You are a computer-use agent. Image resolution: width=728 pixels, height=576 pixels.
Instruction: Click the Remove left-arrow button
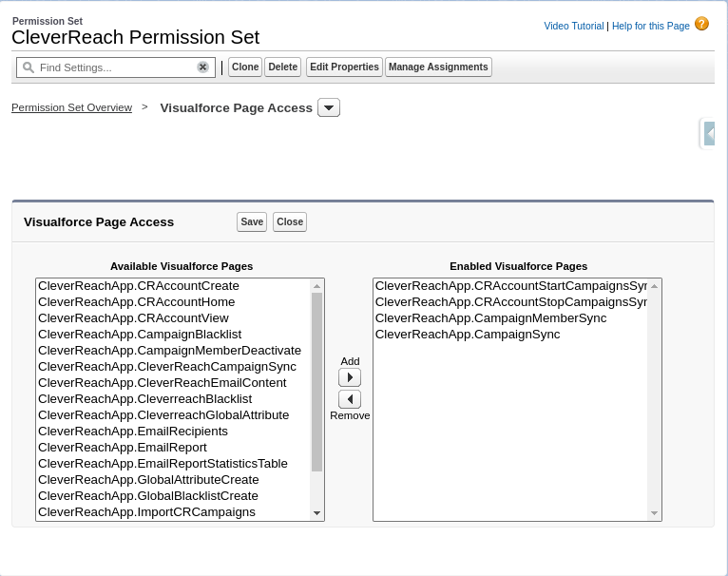click(x=350, y=399)
